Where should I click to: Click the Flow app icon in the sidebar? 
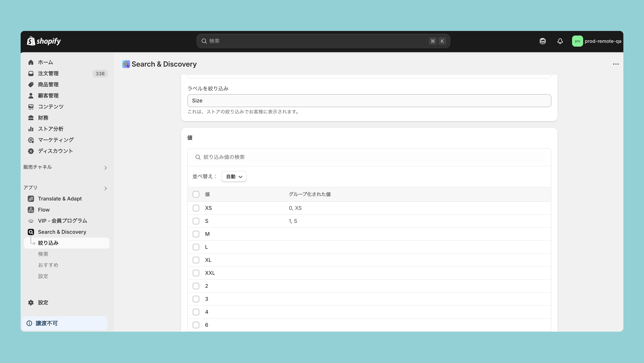31,210
